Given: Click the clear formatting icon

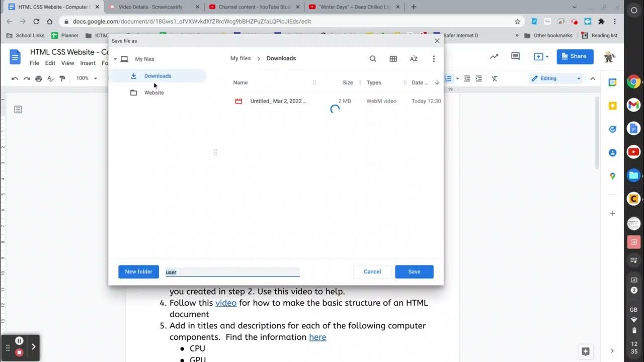Looking at the screenshot, I should [495, 78].
